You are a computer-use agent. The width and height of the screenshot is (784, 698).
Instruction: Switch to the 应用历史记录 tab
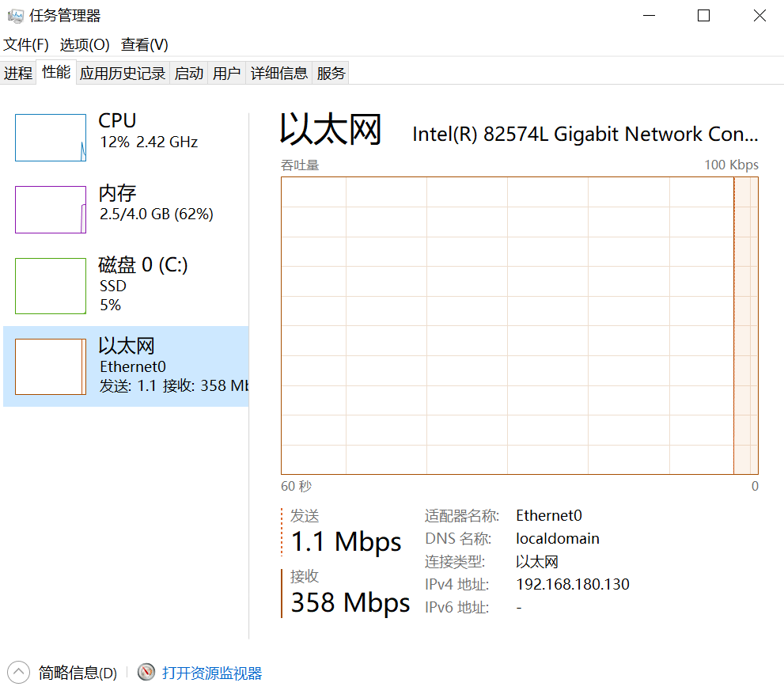pos(123,74)
